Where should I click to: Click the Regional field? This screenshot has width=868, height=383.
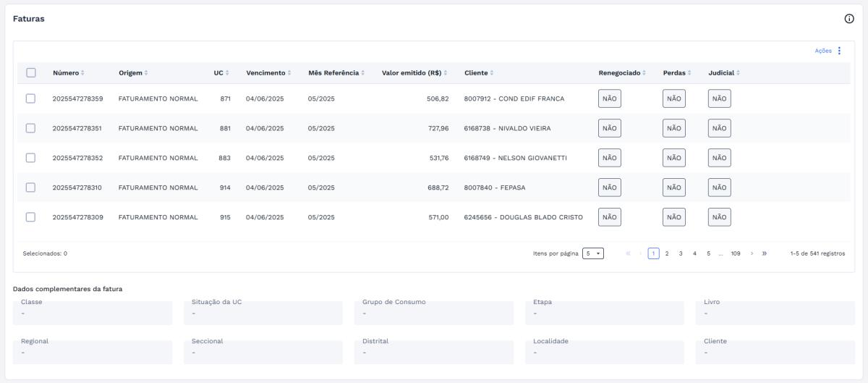pos(93,352)
